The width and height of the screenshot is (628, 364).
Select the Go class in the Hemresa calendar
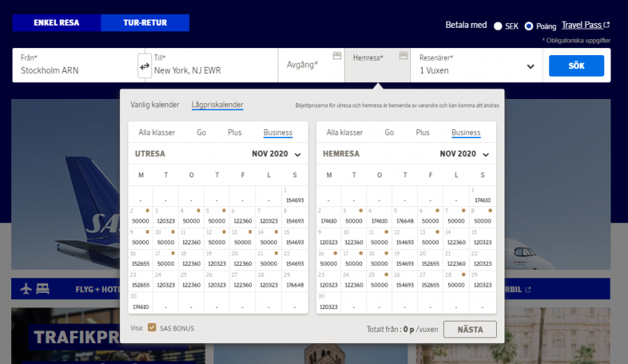(x=389, y=132)
